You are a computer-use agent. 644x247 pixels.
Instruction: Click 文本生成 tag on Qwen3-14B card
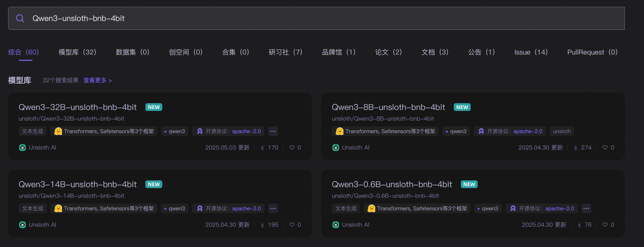pyautogui.click(x=32, y=208)
